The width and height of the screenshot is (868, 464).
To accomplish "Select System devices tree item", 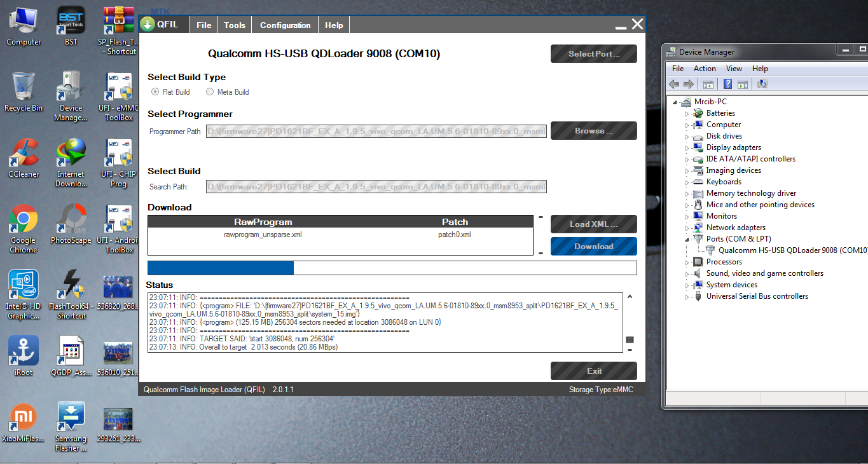I will coord(731,285).
